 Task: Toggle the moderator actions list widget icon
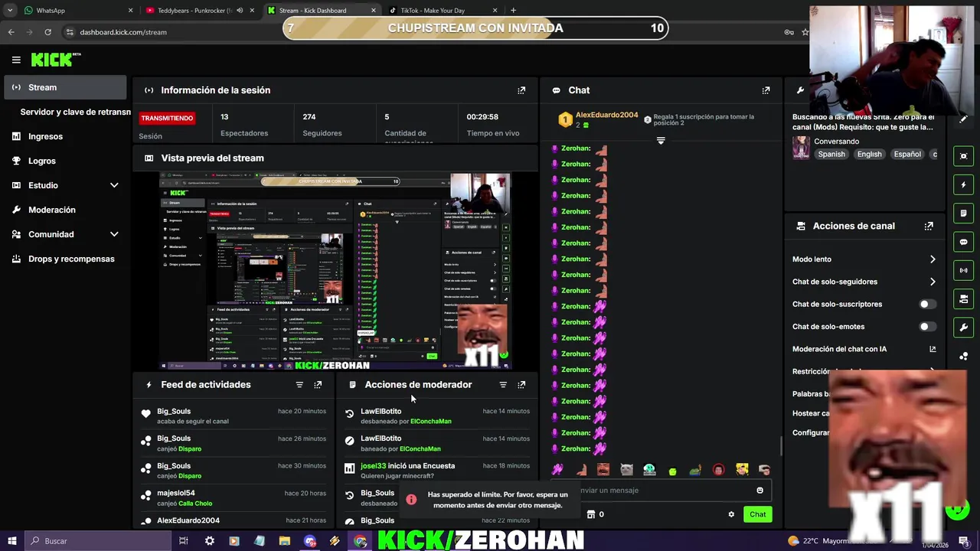[963, 214]
